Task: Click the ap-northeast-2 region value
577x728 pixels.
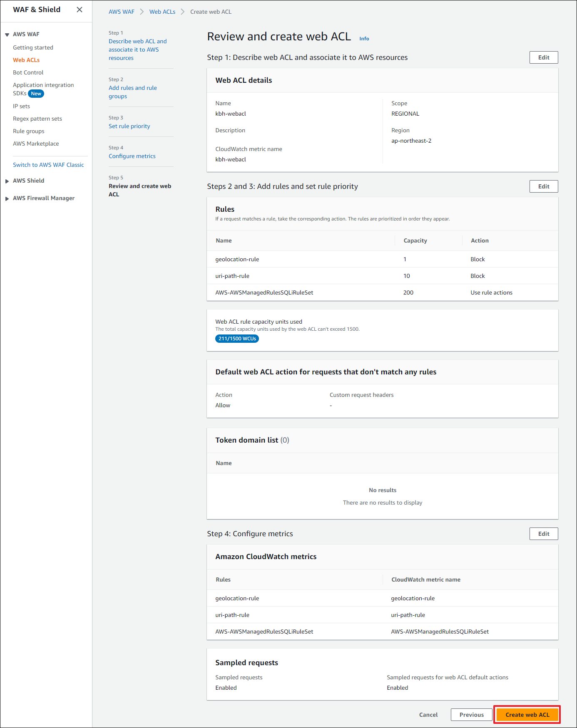Action: pos(411,141)
